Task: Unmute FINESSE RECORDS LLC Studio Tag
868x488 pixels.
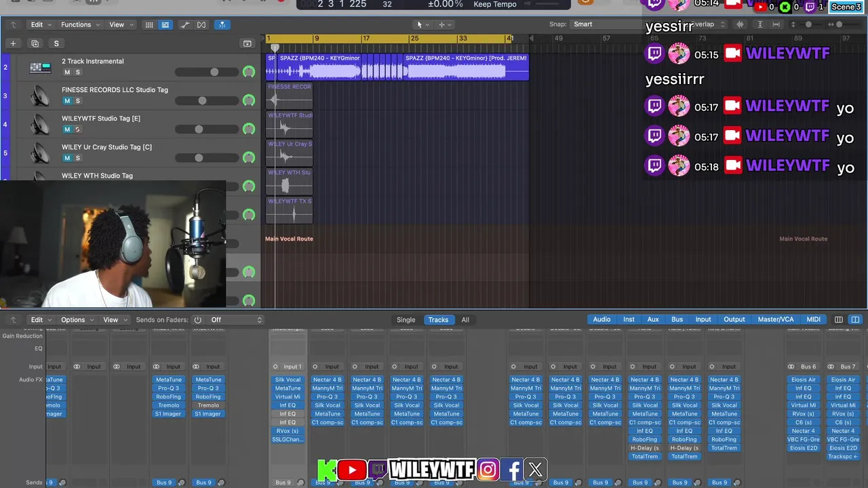Action: pos(66,101)
